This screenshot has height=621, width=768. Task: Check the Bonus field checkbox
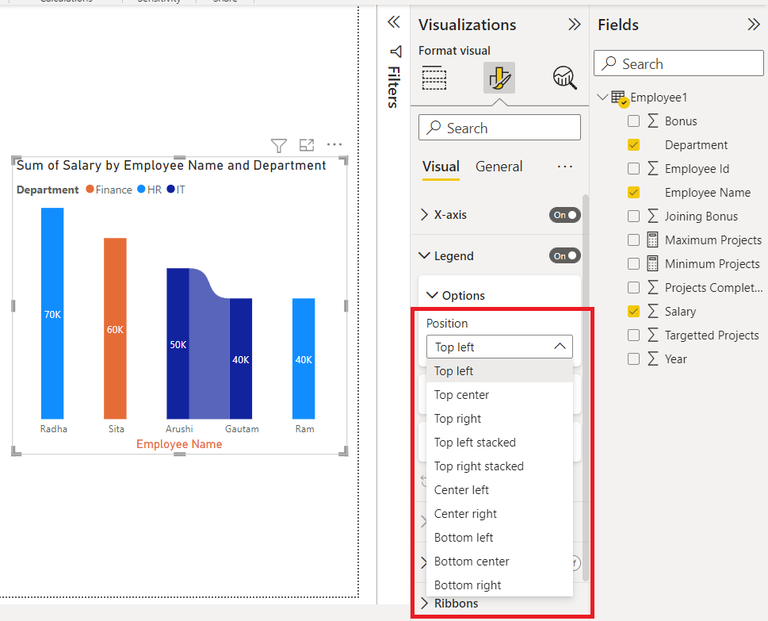[633, 120]
